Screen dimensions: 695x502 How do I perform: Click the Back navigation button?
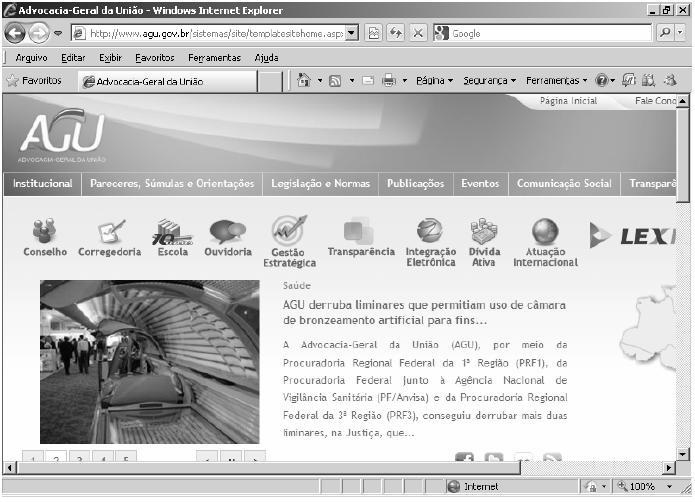[16, 33]
